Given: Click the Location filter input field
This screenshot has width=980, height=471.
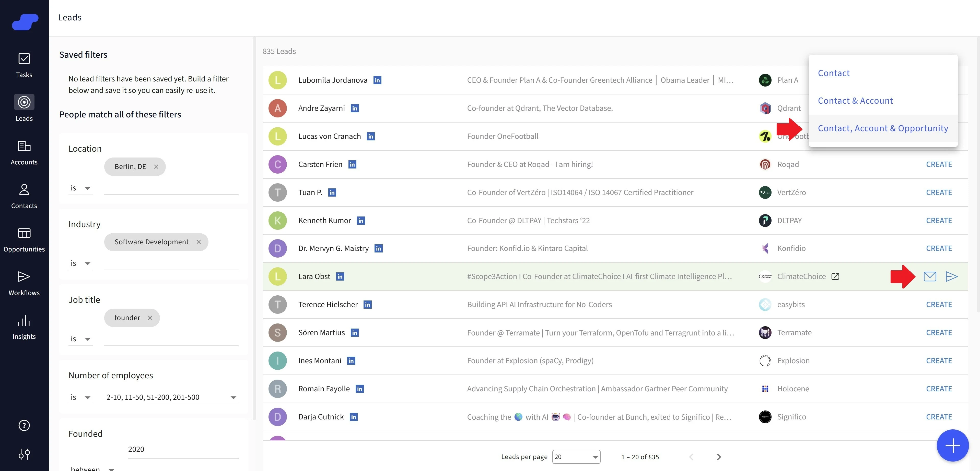Looking at the screenshot, I should point(171,188).
